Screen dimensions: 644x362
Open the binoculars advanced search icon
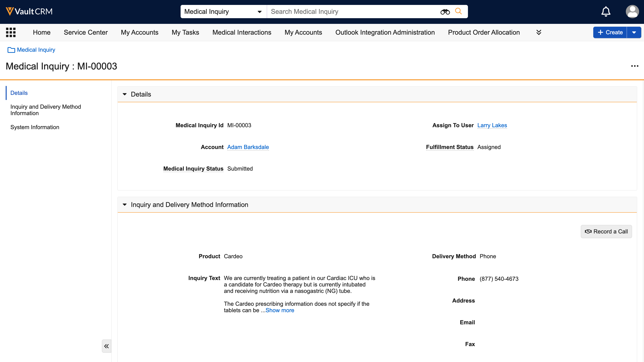pyautogui.click(x=445, y=12)
